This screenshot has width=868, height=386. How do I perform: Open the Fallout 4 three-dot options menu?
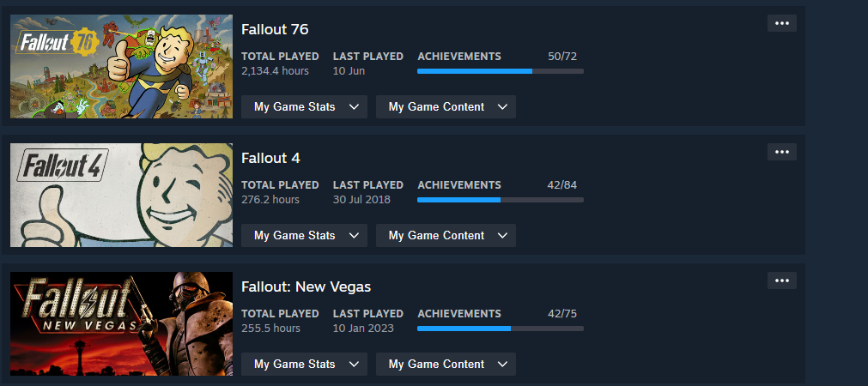(x=781, y=152)
